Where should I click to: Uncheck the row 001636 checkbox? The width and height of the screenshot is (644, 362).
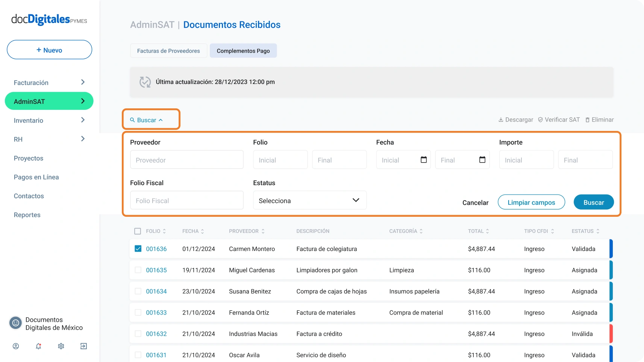click(138, 249)
